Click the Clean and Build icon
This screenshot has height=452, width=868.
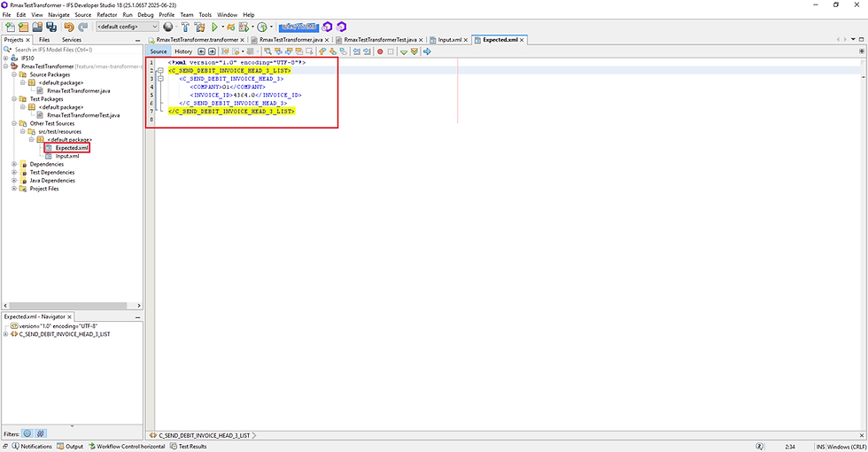[x=199, y=27]
